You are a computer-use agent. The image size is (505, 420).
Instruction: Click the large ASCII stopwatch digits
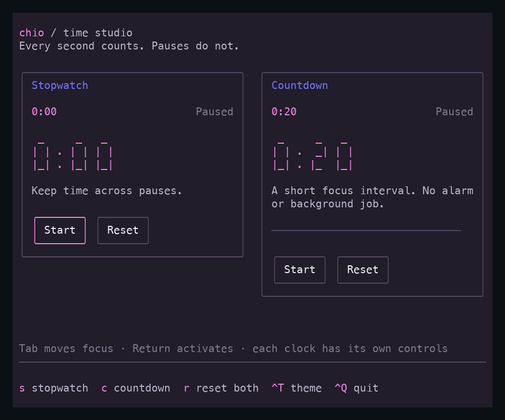point(73,155)
